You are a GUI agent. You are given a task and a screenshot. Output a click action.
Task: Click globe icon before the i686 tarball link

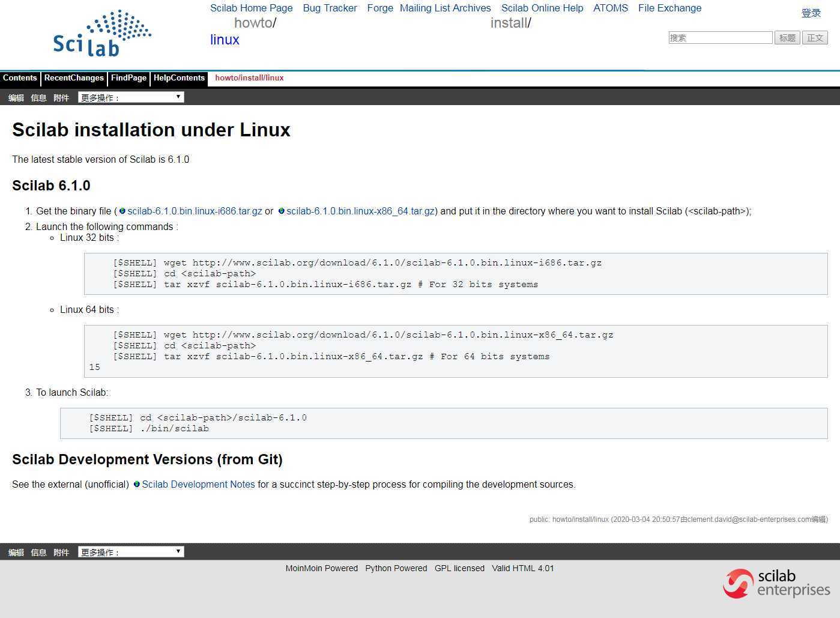tap(122, 211)
